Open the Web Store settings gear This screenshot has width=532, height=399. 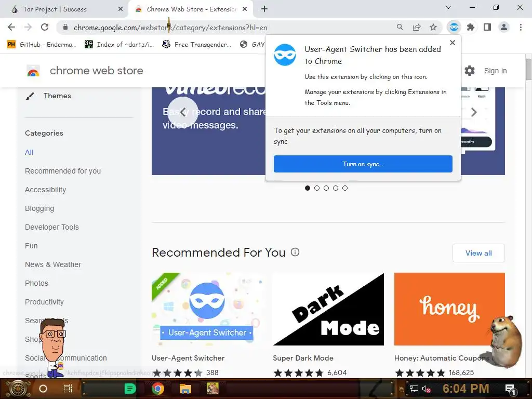(470, 71)
